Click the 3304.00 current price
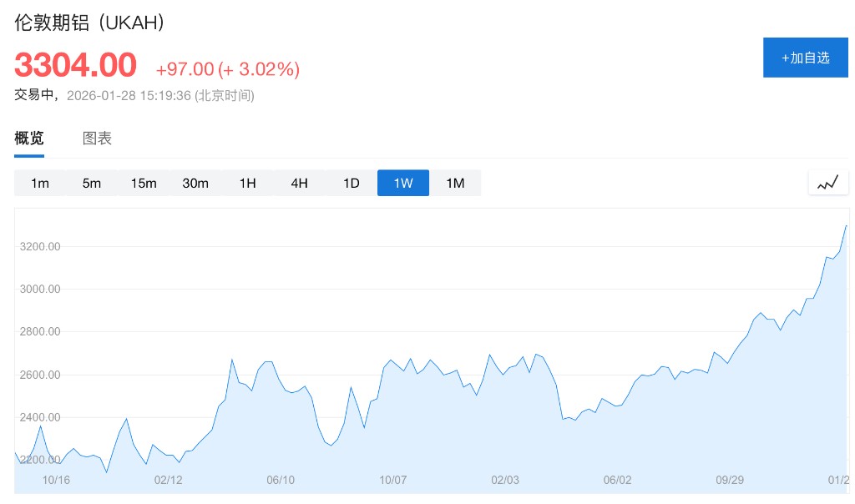Screen dimensions: 855x504 [75, 64]
